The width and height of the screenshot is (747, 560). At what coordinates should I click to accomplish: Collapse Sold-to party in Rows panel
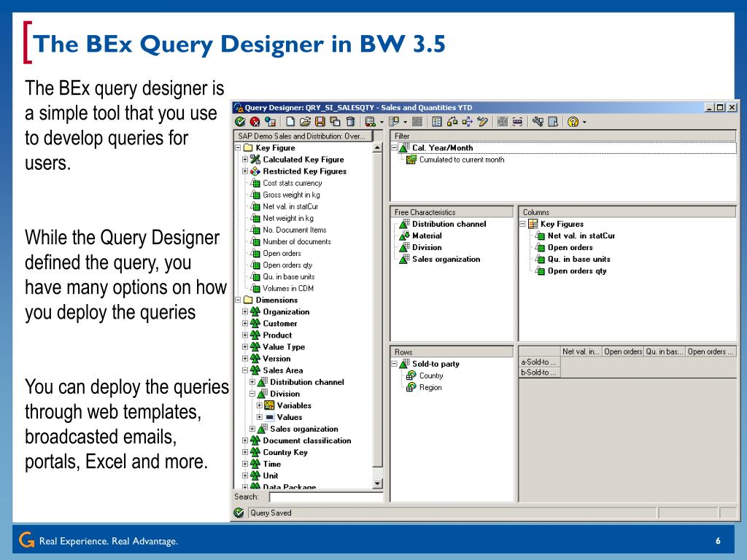(x=395, y=364)
